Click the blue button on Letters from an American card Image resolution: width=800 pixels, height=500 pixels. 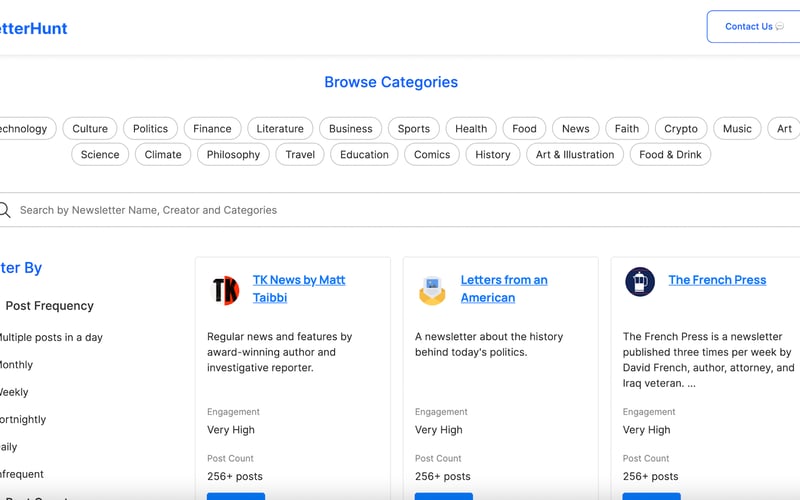(443, 496)
